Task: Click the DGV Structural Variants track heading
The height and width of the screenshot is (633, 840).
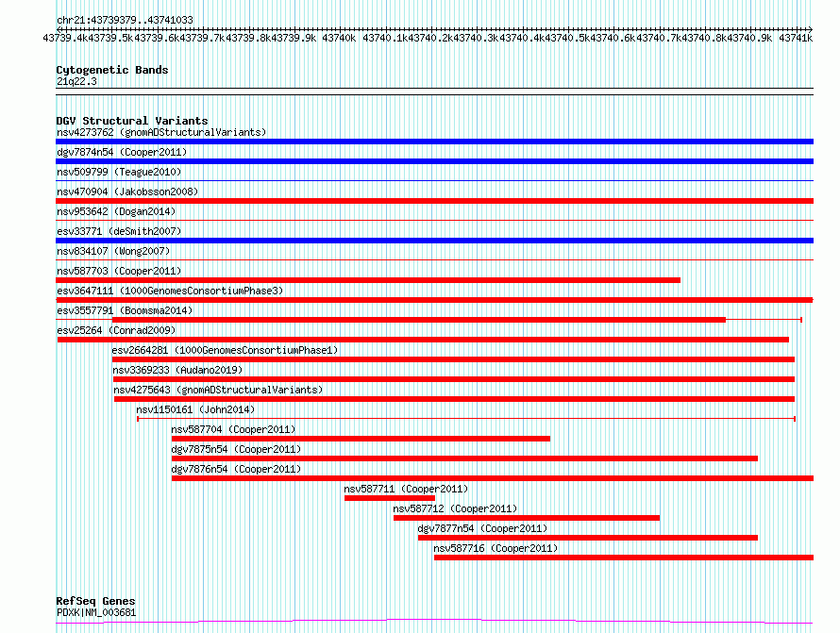Action: (132, 121)
